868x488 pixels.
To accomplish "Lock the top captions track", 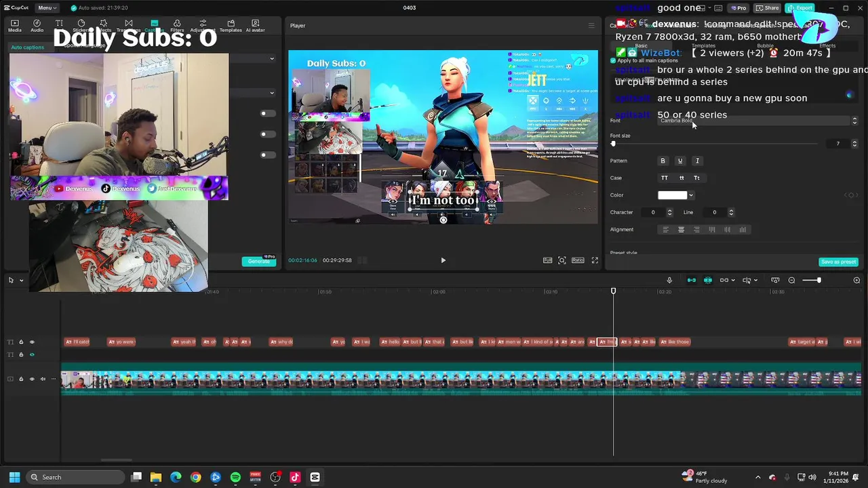I will coord(21,342).
